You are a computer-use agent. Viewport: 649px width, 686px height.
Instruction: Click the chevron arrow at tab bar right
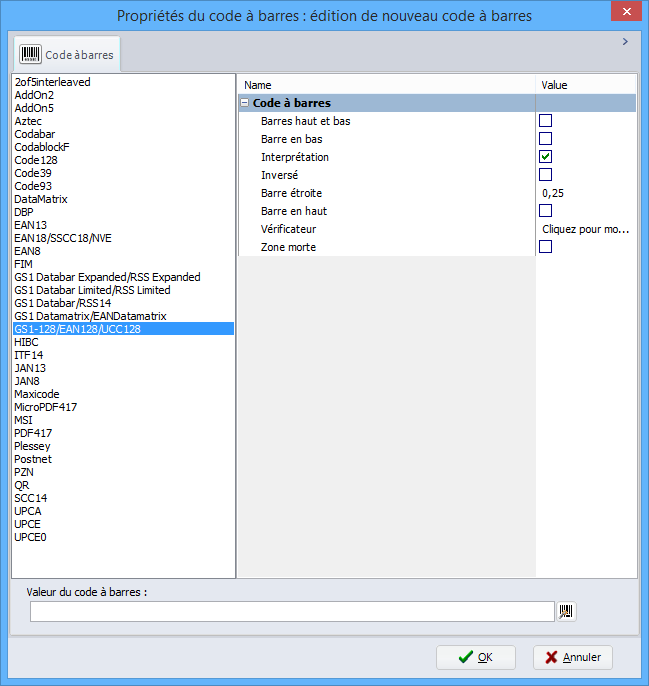pos(625,42)
